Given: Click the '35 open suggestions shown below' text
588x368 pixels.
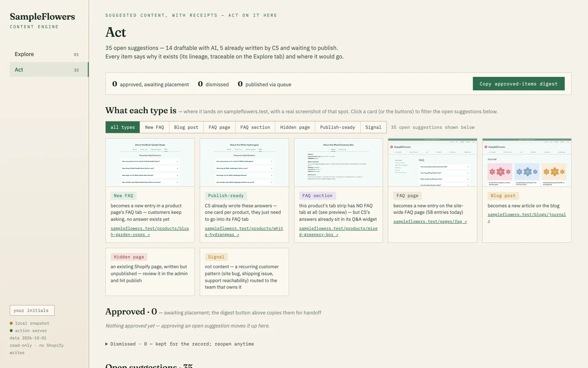Looking at the screenshot, I should (x=433, y=128).
